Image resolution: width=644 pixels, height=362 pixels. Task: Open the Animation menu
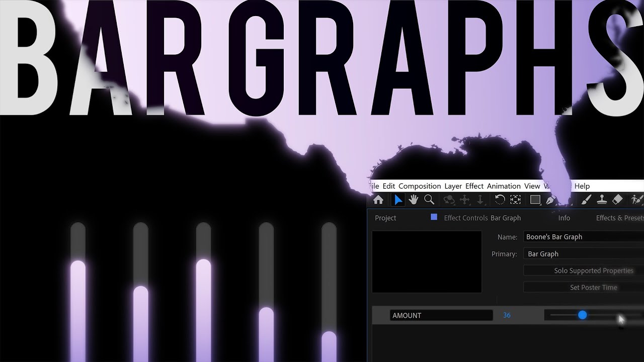504,186
